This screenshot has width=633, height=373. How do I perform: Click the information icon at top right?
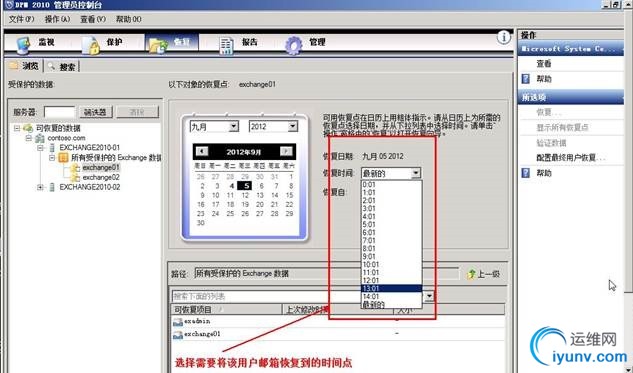tap(503, 38)
